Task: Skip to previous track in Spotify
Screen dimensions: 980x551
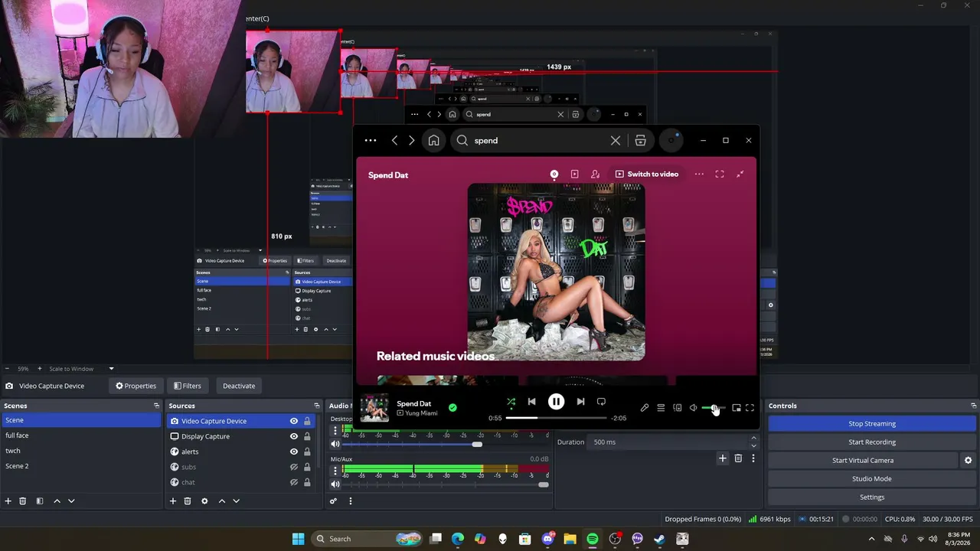Action: coord(531,402)
